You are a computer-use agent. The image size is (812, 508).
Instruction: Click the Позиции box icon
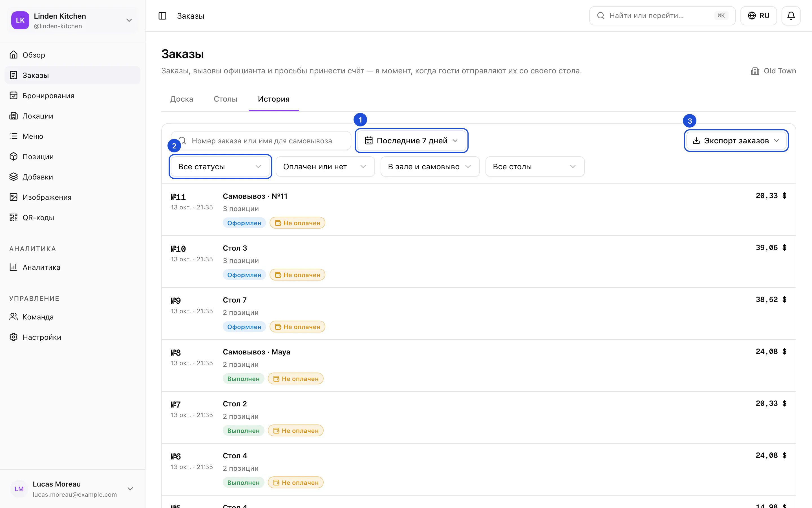[14, 157]
